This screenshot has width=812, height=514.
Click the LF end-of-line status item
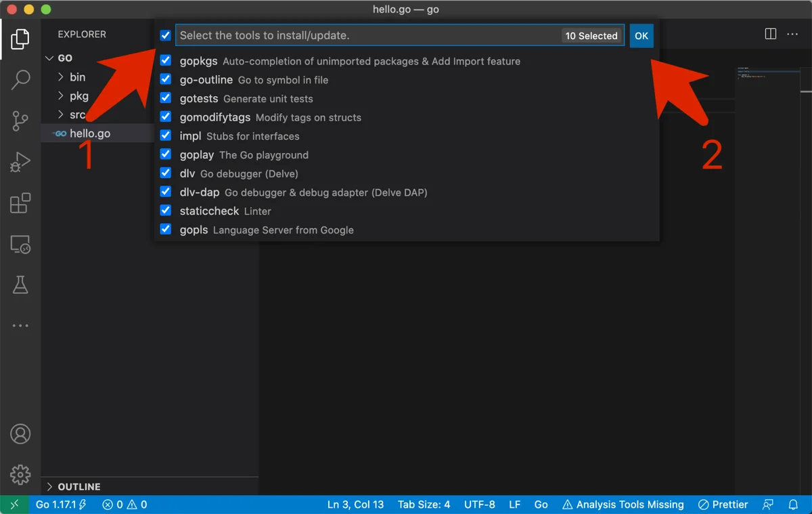coord(514,505)
